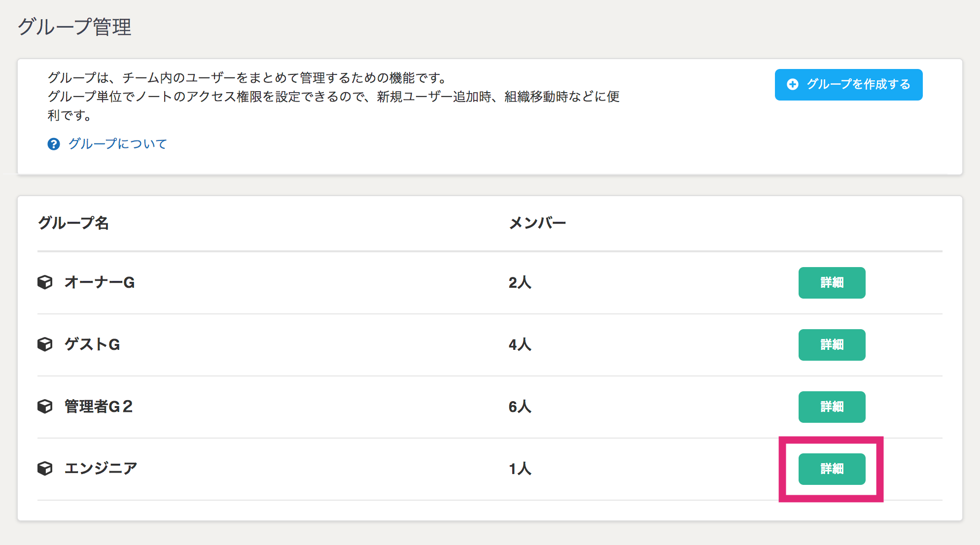Click the グループ名 column header
Image resolution: width=980 pixels, height=545 pixels.
click(73, 223)
